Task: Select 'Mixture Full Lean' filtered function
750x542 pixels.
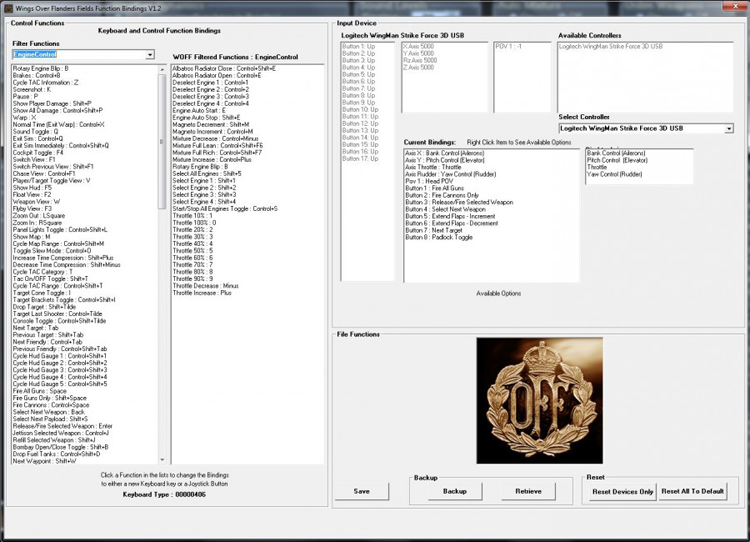Action: pyautogui.click(x=218, y=145)
